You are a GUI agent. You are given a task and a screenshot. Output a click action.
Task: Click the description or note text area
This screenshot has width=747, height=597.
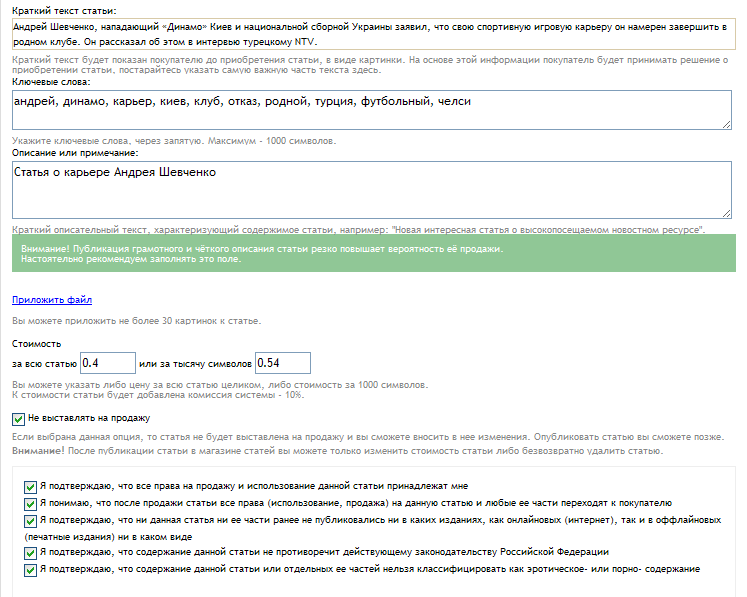tap(372, 190)
